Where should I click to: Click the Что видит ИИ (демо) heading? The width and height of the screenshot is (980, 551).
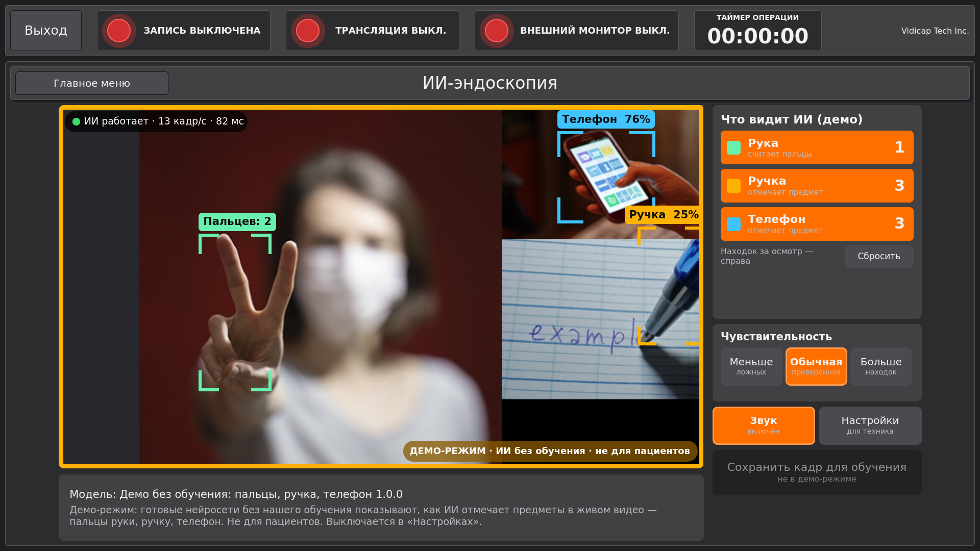pos(792,119)
